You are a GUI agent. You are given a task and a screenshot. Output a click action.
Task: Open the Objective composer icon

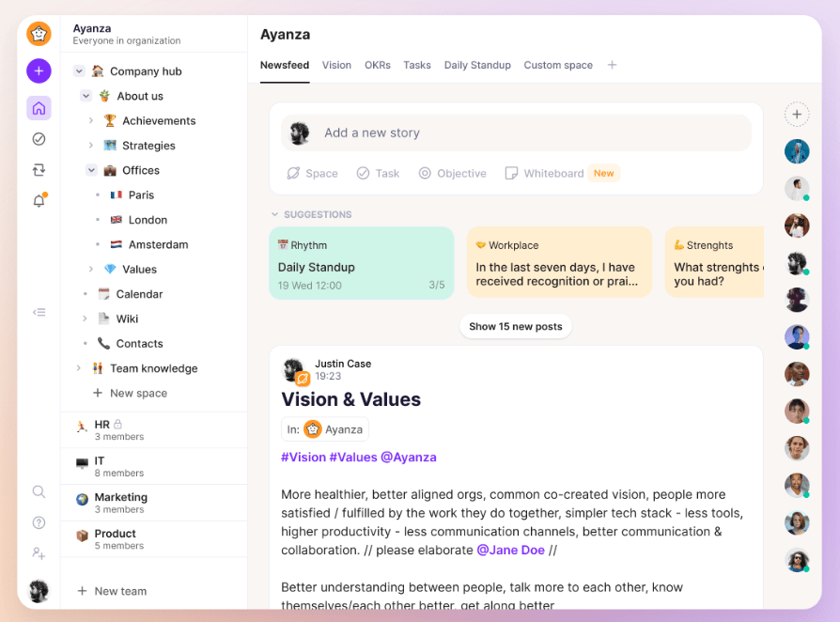[x=427, y=173]
